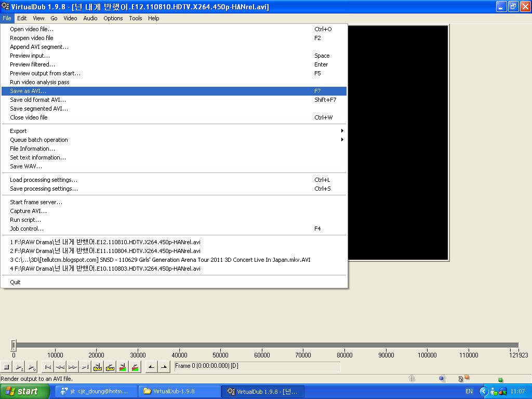Select Save WAV entry
The width and height of the screenshot is (532, 399).
(x=174, y=166)
